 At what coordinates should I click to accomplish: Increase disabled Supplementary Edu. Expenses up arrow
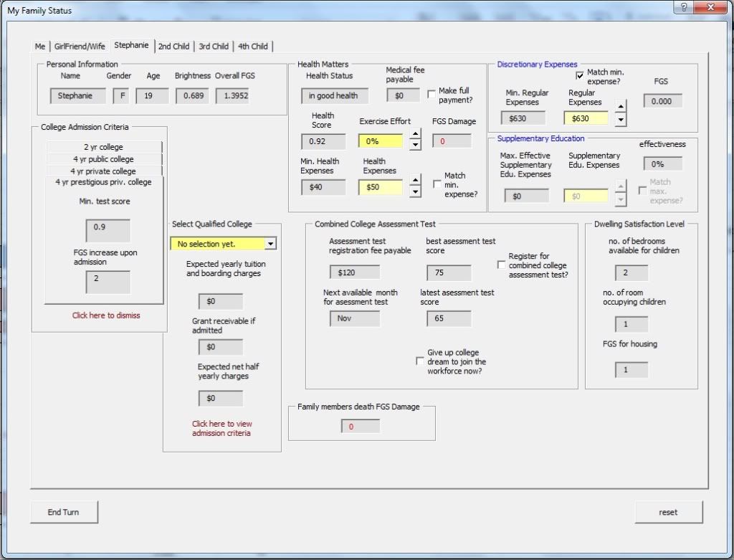pyautogui.click(x=621, y=186)
